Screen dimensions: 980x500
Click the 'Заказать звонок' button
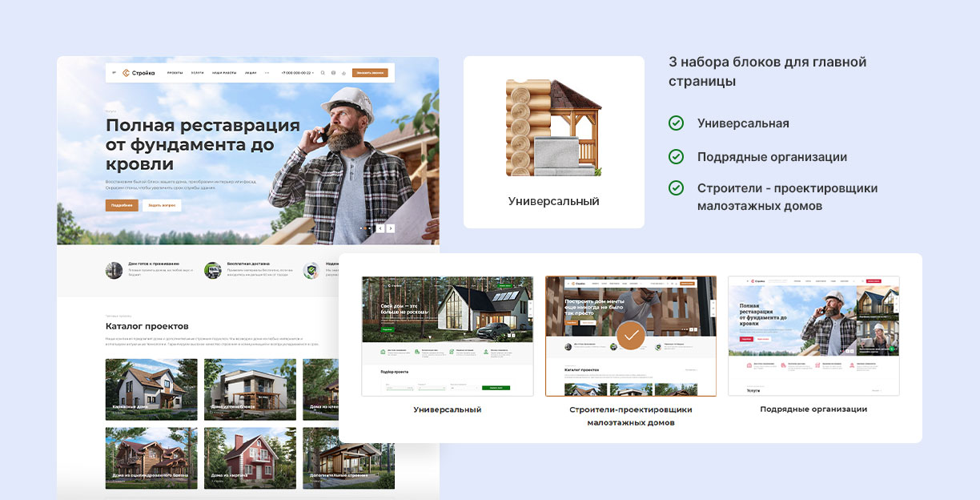[x=370, y=72]
